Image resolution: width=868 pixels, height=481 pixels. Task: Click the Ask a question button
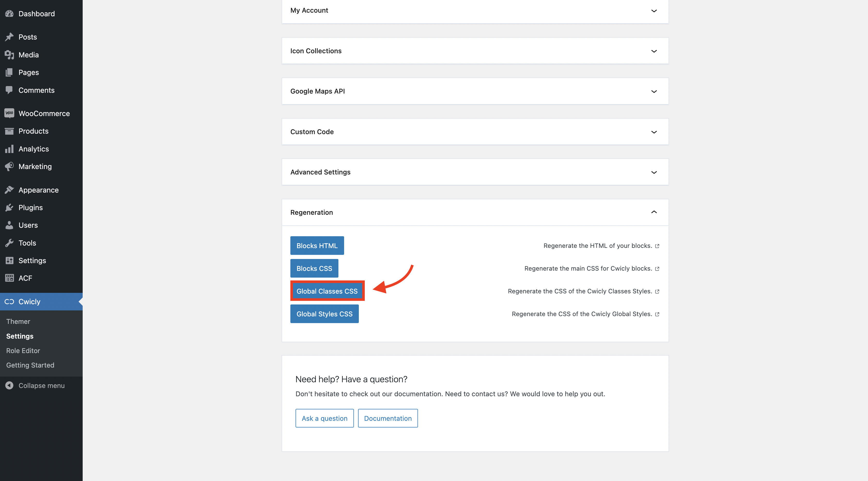pos(324,418)
